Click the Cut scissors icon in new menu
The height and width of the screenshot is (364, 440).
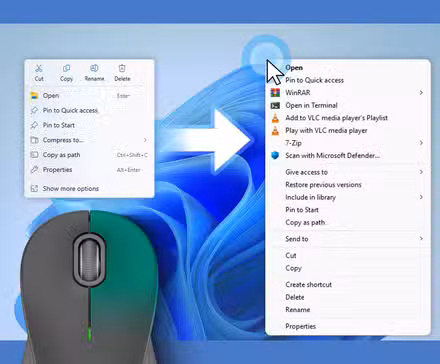39,69
